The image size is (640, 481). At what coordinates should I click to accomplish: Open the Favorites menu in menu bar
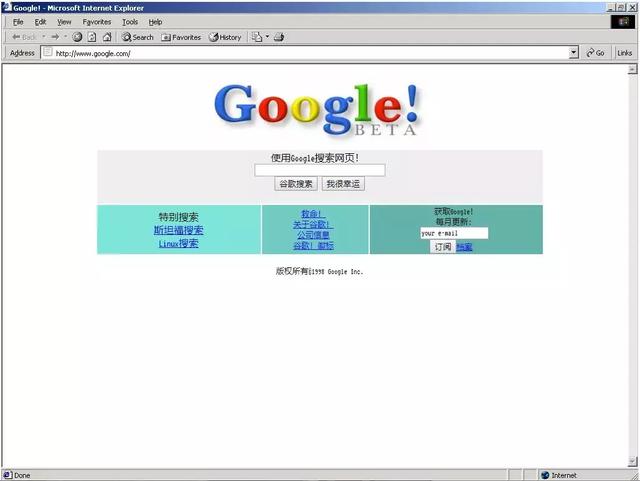click(97, 21)
